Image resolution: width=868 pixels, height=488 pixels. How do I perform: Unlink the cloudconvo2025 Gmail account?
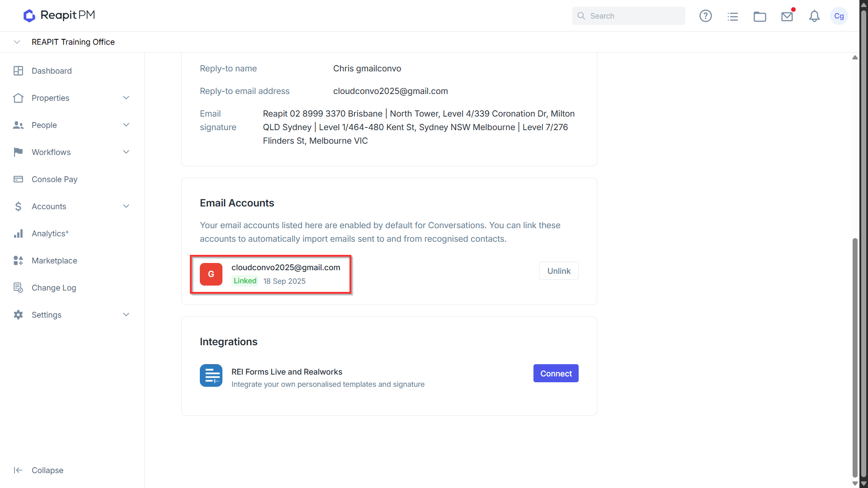[559, 271]
